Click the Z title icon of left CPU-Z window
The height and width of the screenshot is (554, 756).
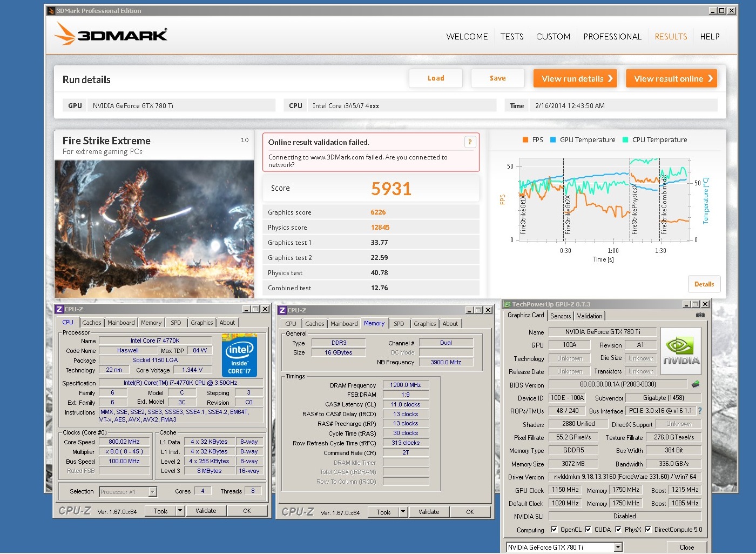(x=59, y=309)
